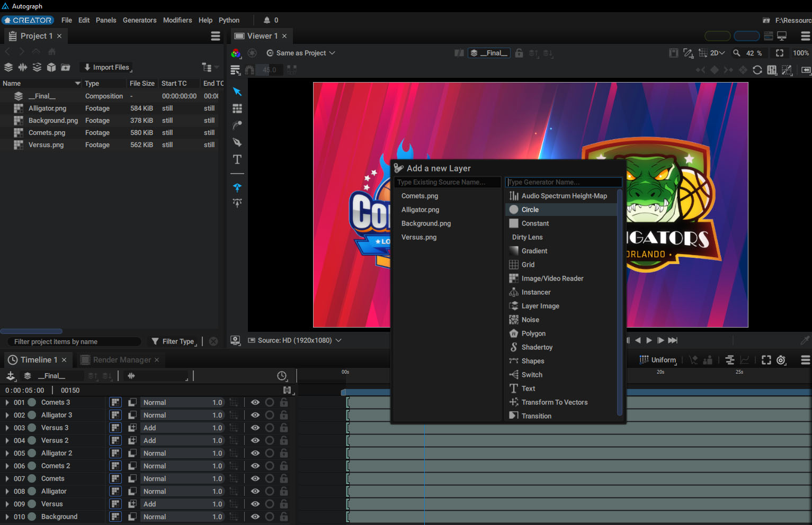The image size is (812, 525).
Task: Click the viewer lock icon
Action: click(x=519, y=53)
